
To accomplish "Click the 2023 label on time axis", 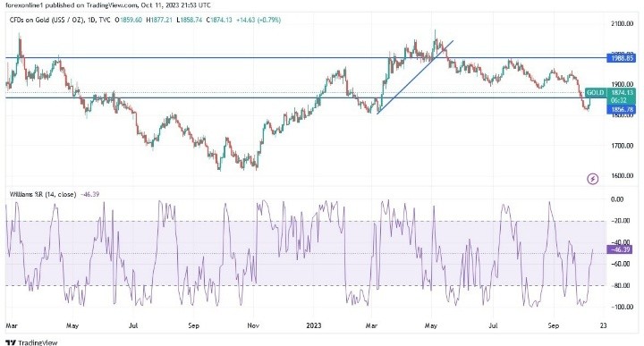I will tap(314, 326).
